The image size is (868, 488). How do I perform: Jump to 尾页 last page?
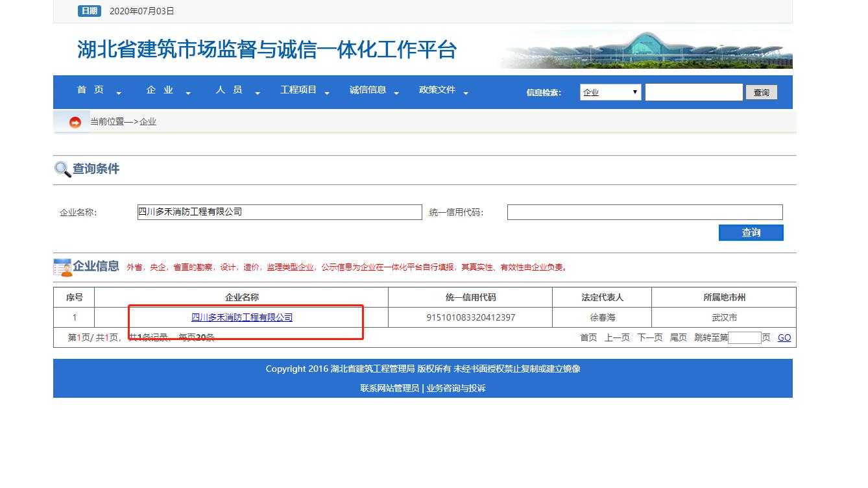pos(678,337)
